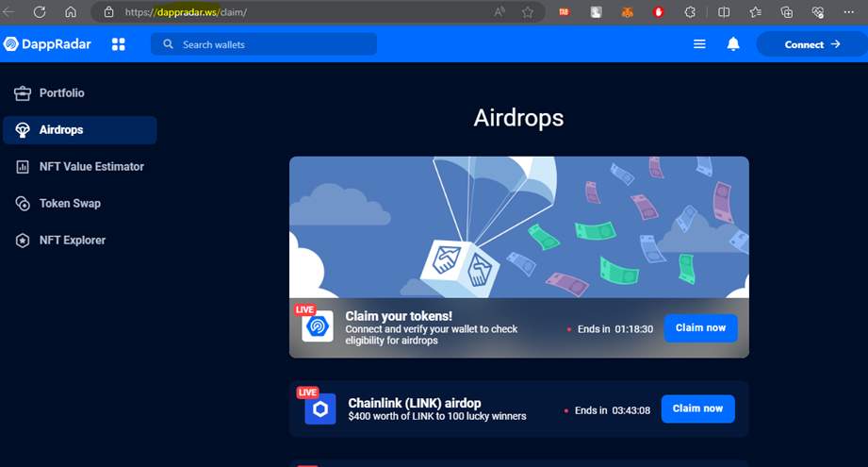Open the apps grid icon beside logo
This screenshot has width=868, height=467.
click(x=119, y=44)
